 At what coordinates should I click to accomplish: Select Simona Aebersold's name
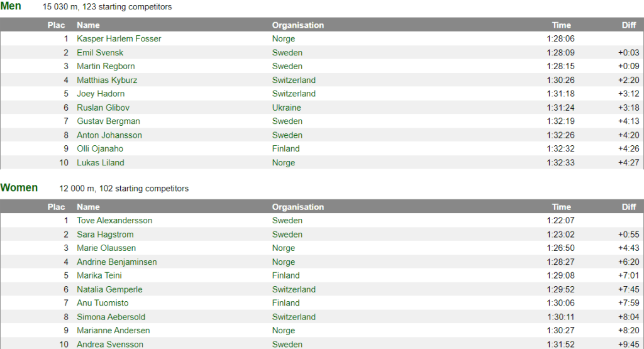point(111,317)
